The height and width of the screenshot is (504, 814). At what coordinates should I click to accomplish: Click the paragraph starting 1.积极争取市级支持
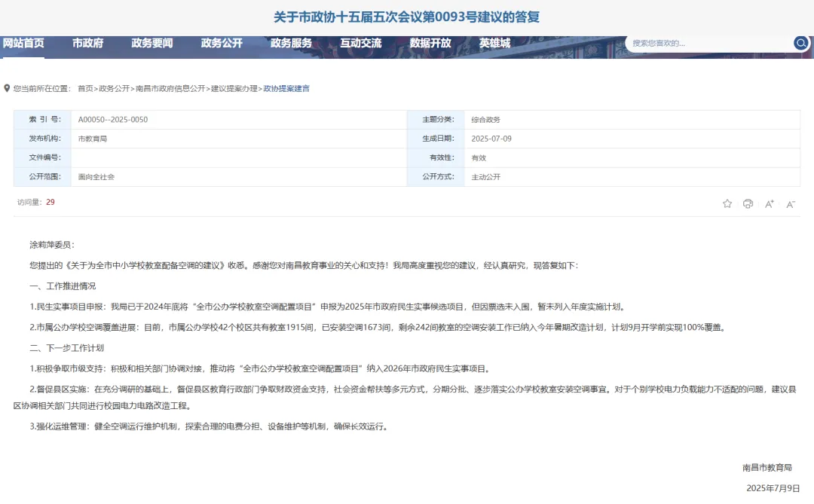click(x=261, y=368)
